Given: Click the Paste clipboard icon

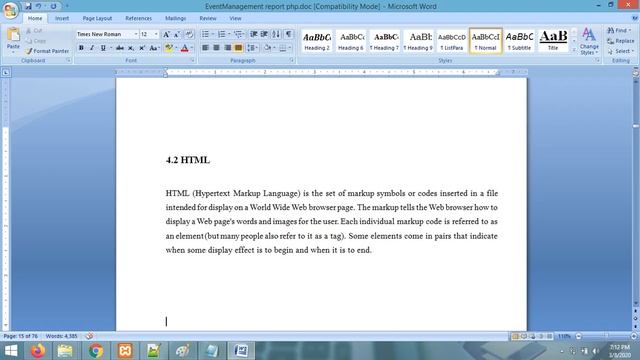Looking at the screenshot, I should (13, 35).
